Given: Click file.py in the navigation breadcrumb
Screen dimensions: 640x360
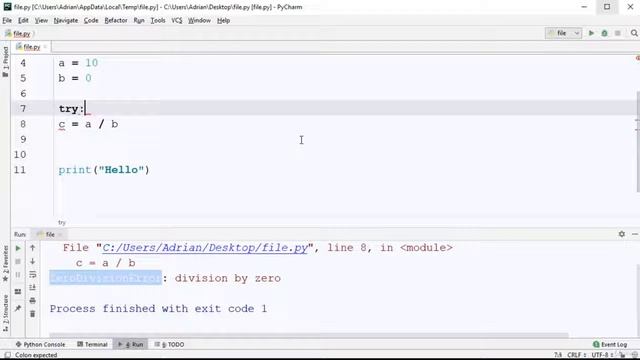Looking at the screenshot, I should pyautogui.click(x=21, y=34).
